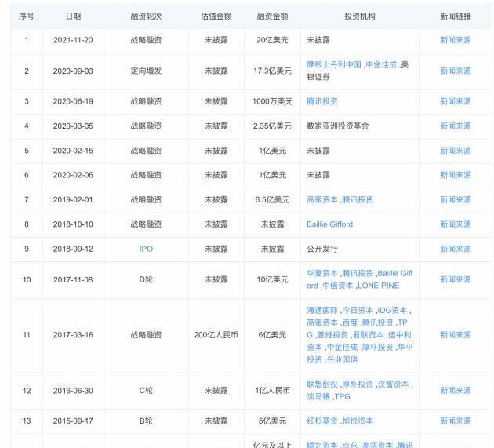
Task: Open 新闻来源 link for D轮 row
Action: pyautogui.click(x=456, y=279)
